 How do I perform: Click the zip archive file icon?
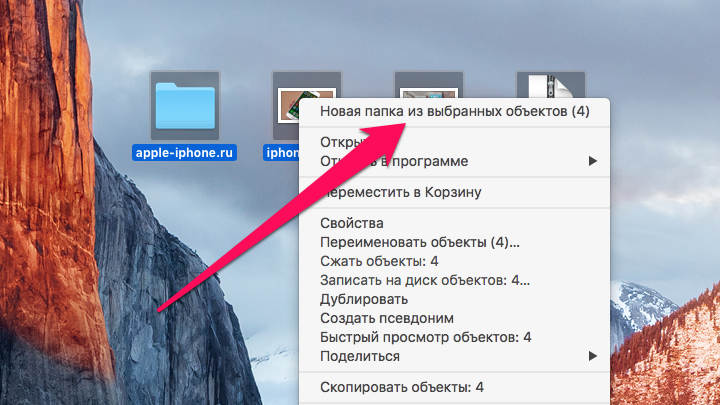click(x=550, y=84)
